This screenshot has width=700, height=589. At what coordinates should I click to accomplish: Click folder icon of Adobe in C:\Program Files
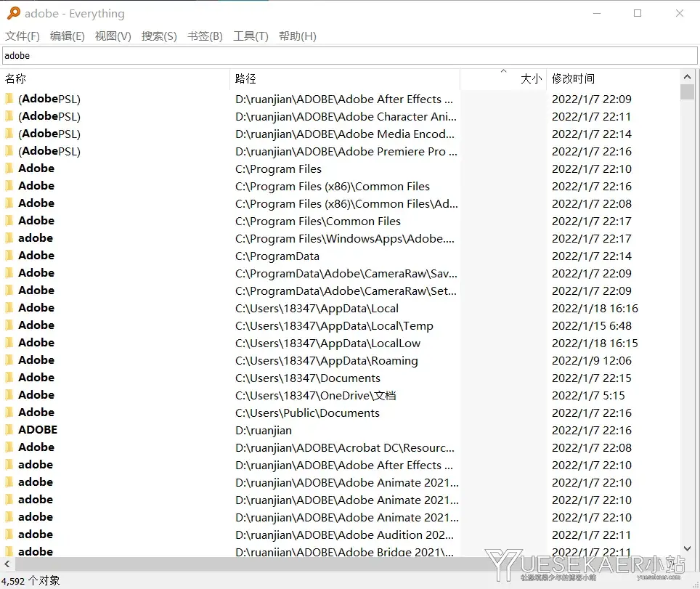tap(9, 168)
